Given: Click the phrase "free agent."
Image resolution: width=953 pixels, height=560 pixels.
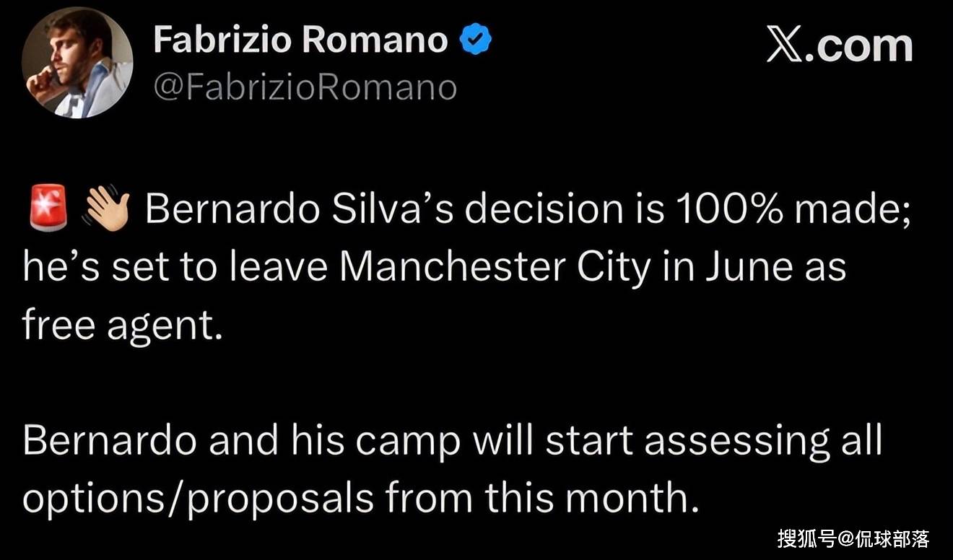Looking at the screenshot, I should (x=120, y=325).
